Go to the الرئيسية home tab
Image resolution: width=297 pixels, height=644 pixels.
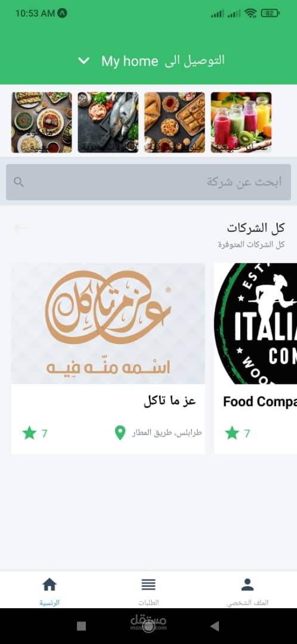tap(49, 592)
